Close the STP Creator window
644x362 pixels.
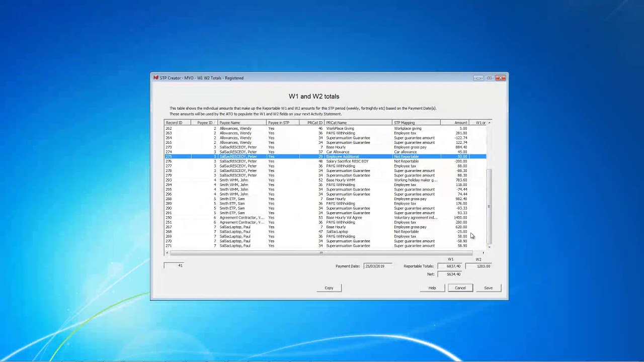[500, 78]
